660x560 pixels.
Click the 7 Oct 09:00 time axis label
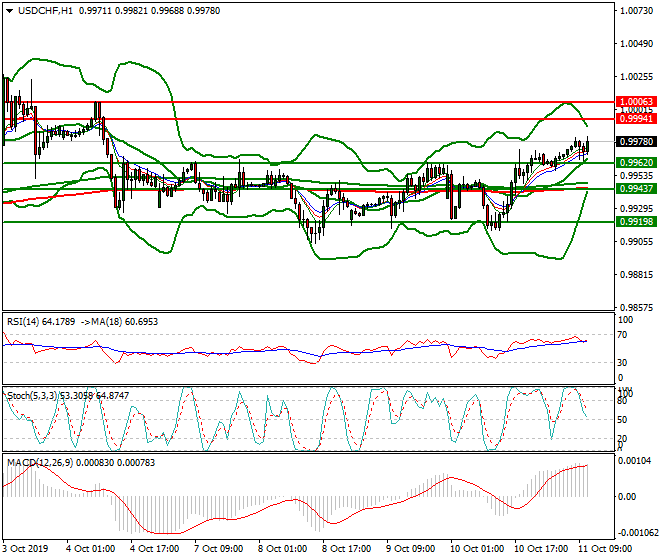(218, 549)
